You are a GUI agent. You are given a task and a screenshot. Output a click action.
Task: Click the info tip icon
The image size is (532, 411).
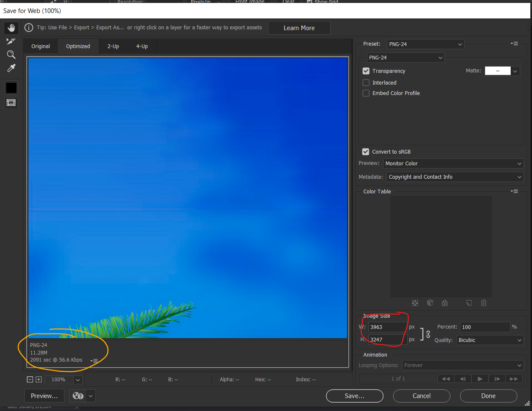pyautogui.click(x=29, y=28)
